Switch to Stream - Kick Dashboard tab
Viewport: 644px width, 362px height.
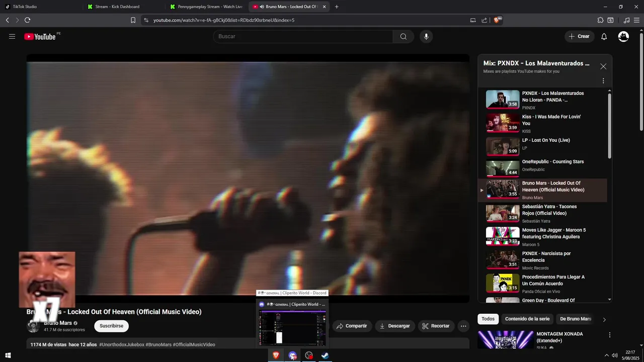tap(124, 7)
